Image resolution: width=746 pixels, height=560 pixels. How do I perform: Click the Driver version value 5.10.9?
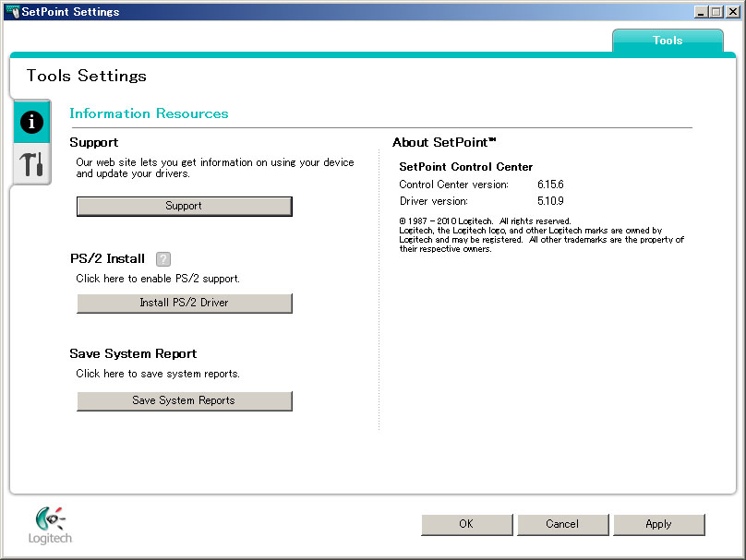[x=550, y=201]
